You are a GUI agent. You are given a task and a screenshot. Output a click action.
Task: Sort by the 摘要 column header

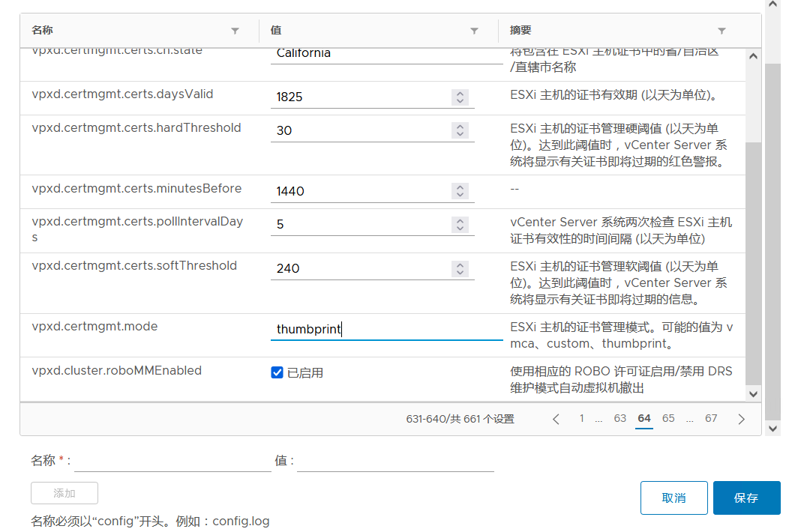coord(520,30)
